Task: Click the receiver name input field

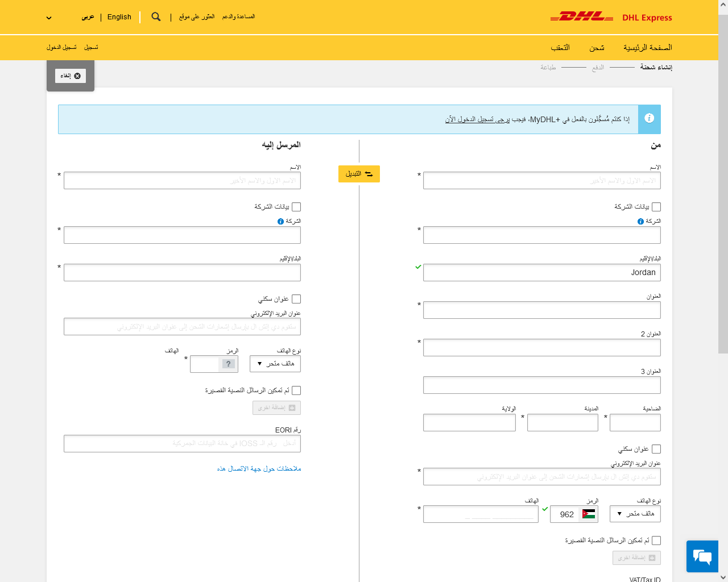Action: (x=182, y=181)
